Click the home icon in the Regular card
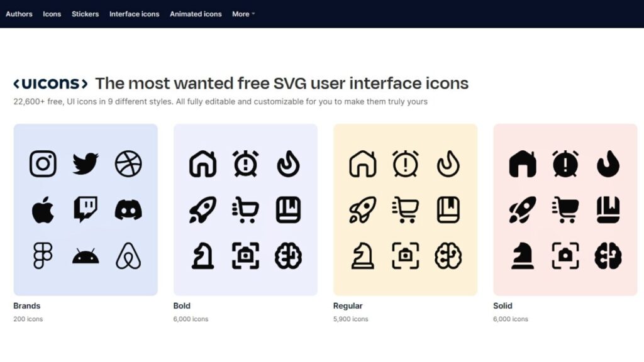Screen dimensions: 644x362 pyautogui.click(x=363, y=165)
